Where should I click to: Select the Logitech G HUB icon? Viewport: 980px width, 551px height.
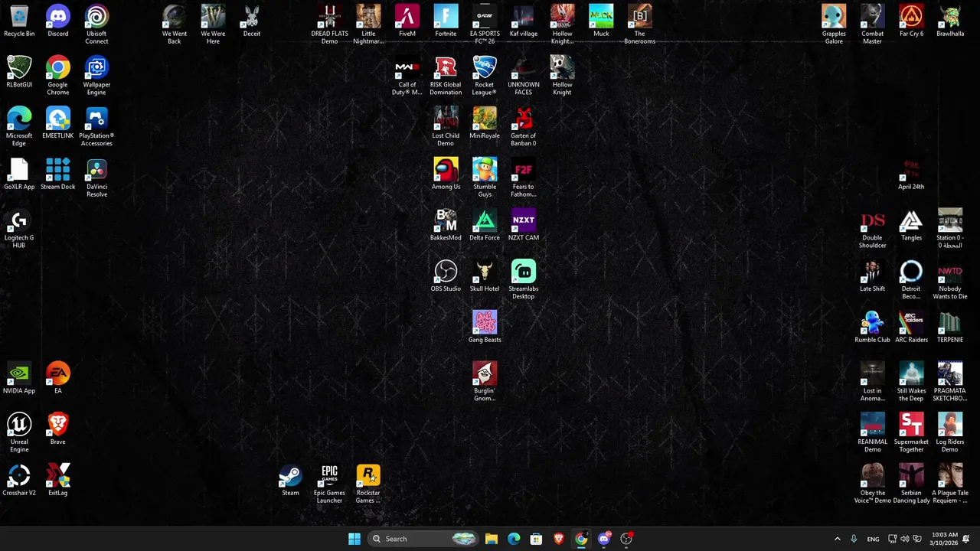[19, 229]
